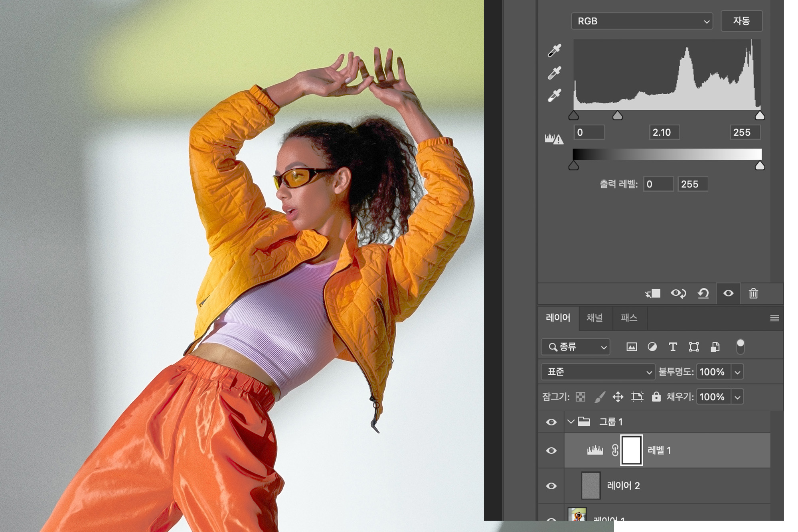Switch to the 패스 tab
Image resolution: width=798 pixels, height=532 pixels.
(x=629, y=318)
